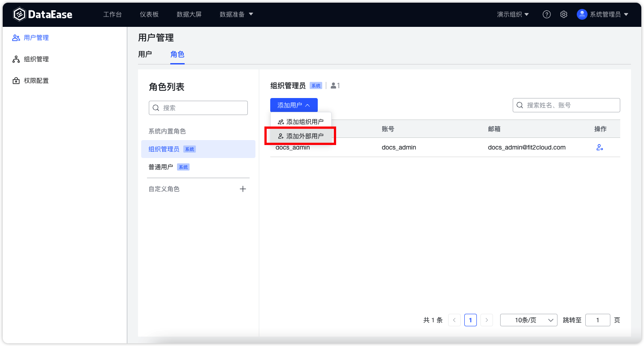Viewport: 644px width, 346px height.
Task: Click the 共 1 条 total count text
Action: click(433, 320)
